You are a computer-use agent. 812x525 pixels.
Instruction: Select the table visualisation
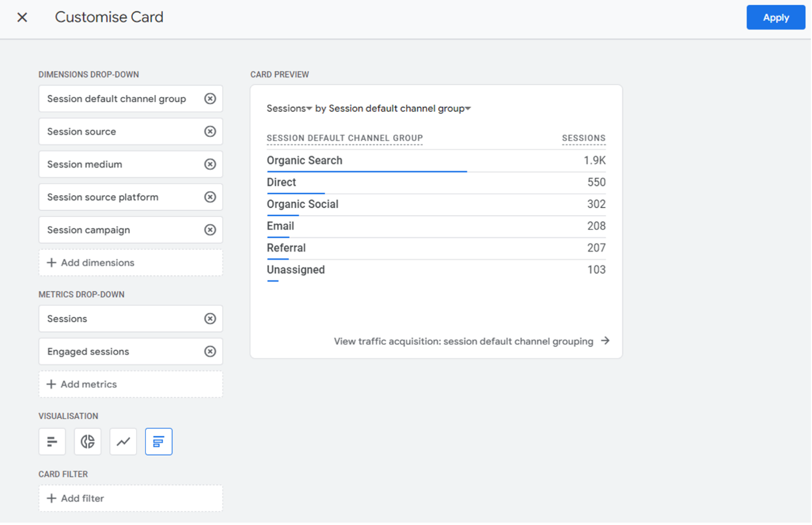[x=158, y=442]
